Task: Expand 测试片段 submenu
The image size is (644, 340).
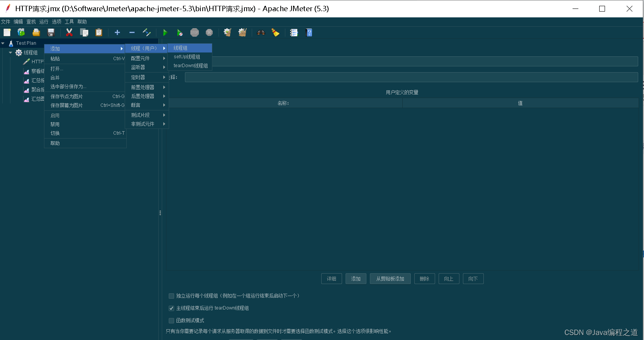Action: click(147, 115)
